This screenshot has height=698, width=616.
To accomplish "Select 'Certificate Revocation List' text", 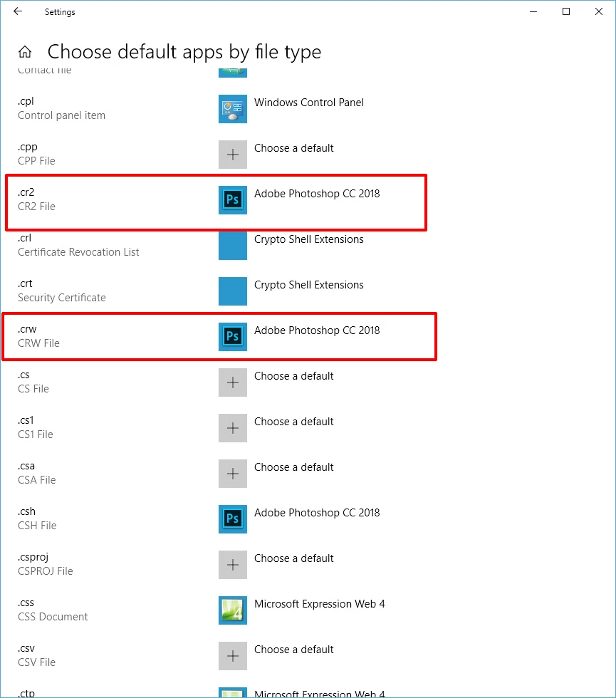I will click(x=78, y=252).
